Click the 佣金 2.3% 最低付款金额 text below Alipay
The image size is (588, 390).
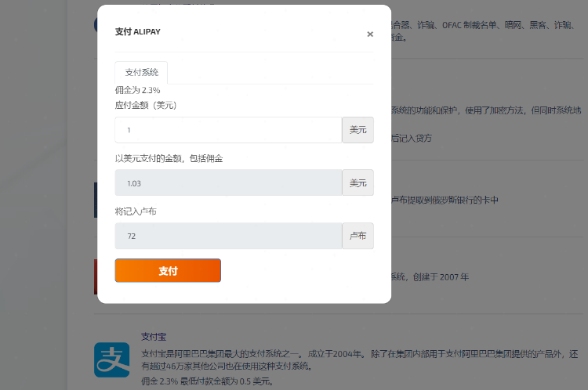(208, 381)
